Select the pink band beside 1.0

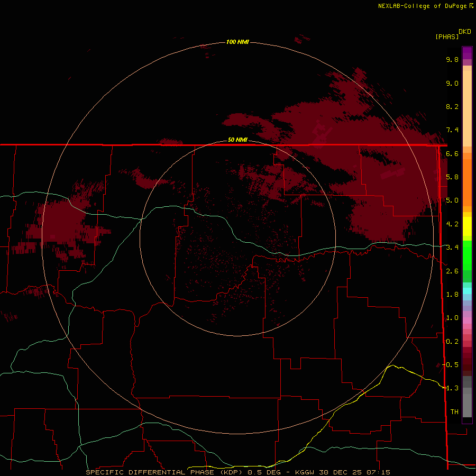point(467,321)
